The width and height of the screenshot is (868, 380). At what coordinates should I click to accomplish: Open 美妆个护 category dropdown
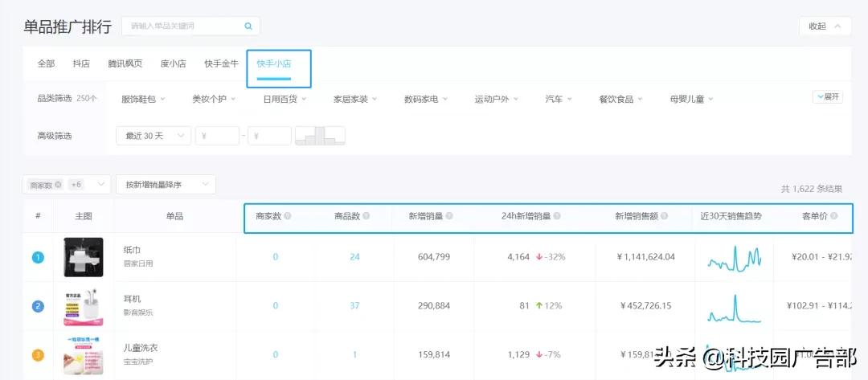214,99
